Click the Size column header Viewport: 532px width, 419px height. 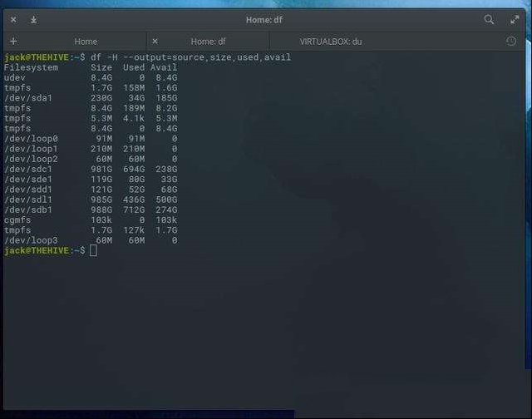click(101, 67)
